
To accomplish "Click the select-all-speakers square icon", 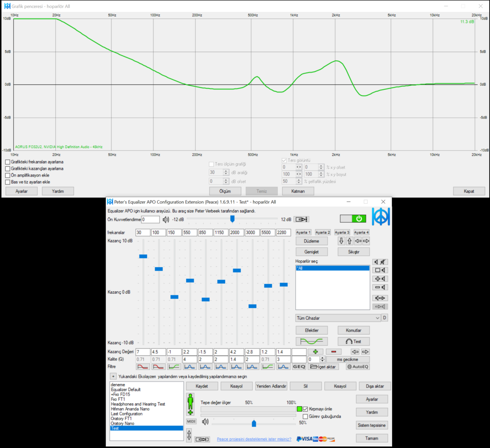I will pyautogui.click(x=380, y=270).
